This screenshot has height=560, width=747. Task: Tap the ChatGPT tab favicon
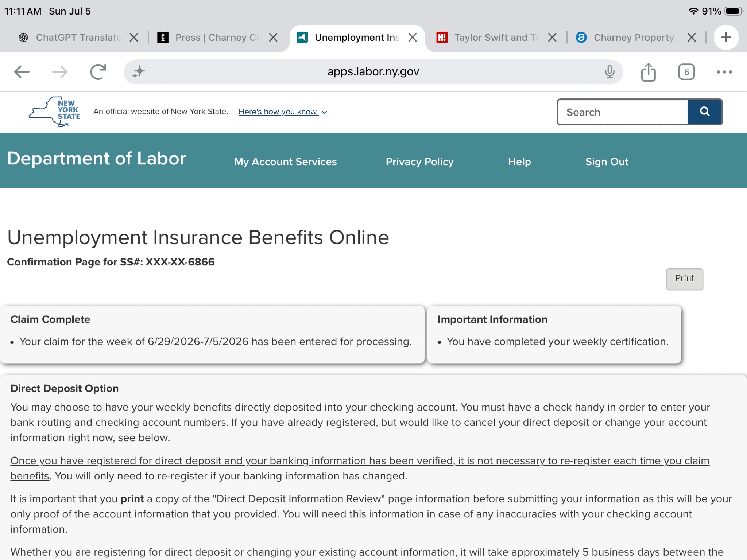(x=24, y=37)
